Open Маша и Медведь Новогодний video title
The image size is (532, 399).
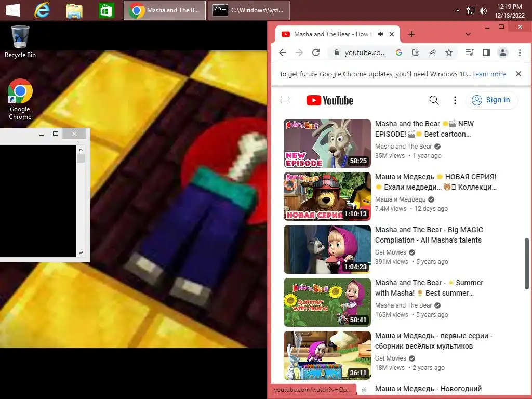click(x=428, y=389)
